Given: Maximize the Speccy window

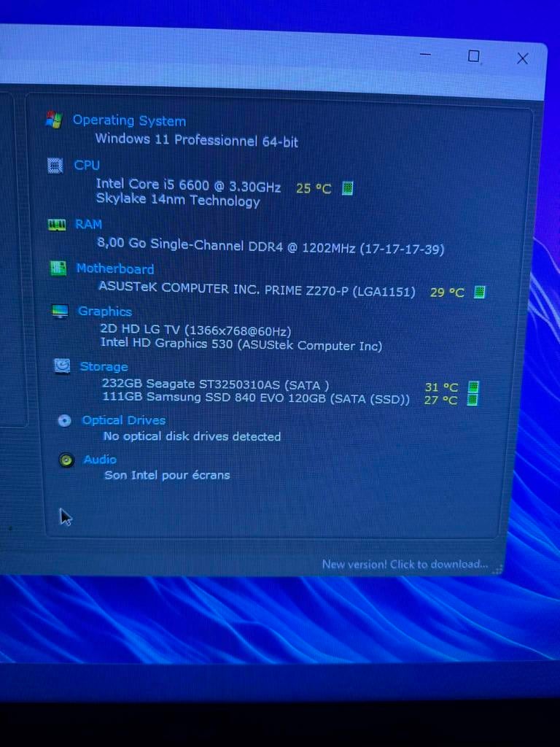Looking at the screenshot, I should pos(473,56).
